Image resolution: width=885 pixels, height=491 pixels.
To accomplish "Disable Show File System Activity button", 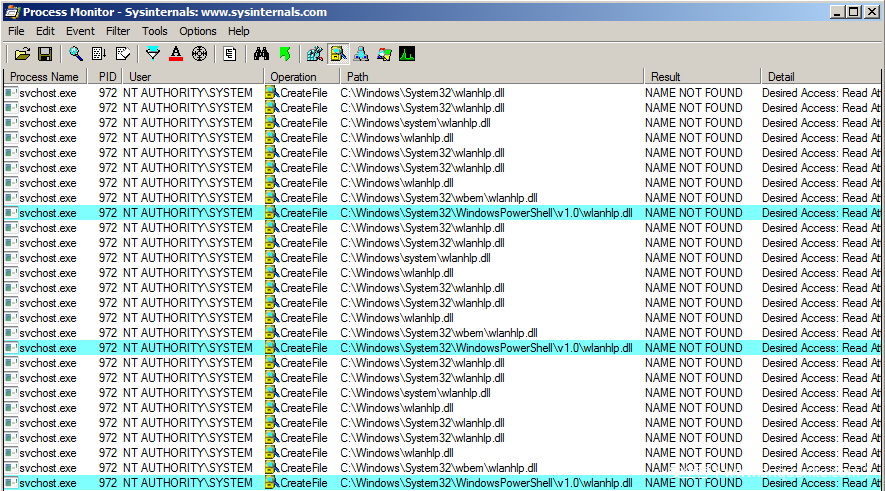I will pos(338,53).
